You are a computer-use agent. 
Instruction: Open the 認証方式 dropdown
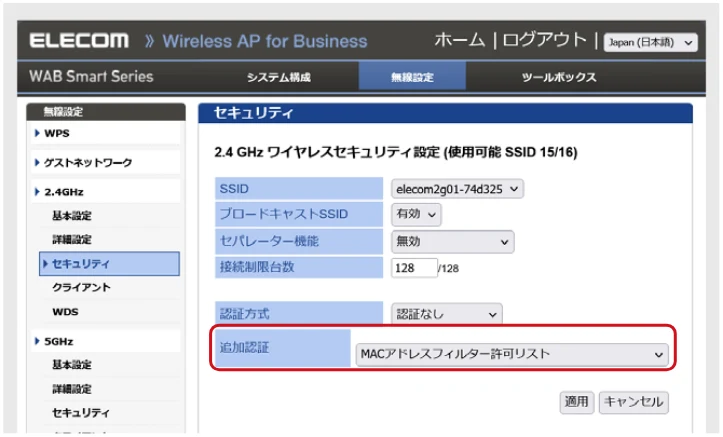[446, 314]
